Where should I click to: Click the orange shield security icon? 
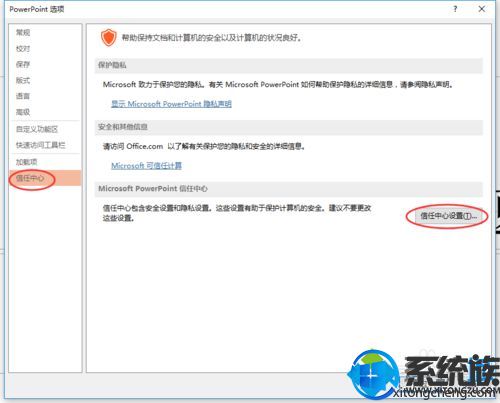[x=109, y=37]
